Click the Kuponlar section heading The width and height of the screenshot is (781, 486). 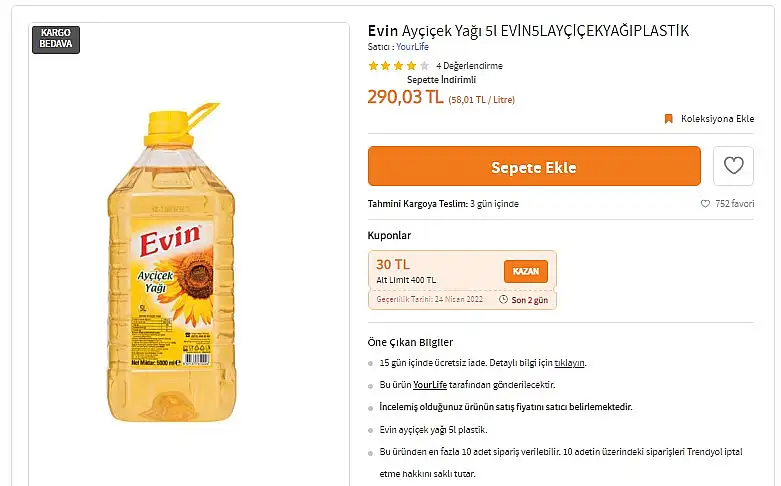pyautogui.click(x=389, y=235)
